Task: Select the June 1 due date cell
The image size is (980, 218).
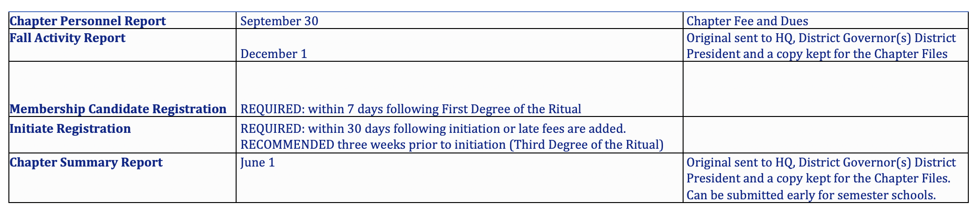Action: click(460, 178)
